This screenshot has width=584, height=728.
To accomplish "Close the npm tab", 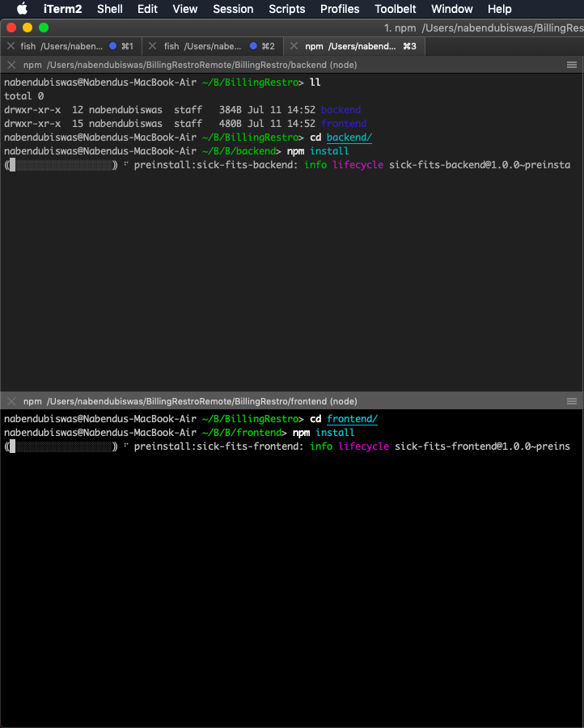I will pyautogui.click(x=294, y=46).
